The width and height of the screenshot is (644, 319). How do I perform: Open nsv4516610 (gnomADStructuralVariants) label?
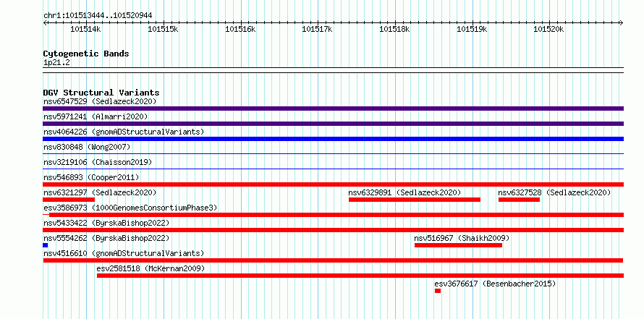(124, 253)
